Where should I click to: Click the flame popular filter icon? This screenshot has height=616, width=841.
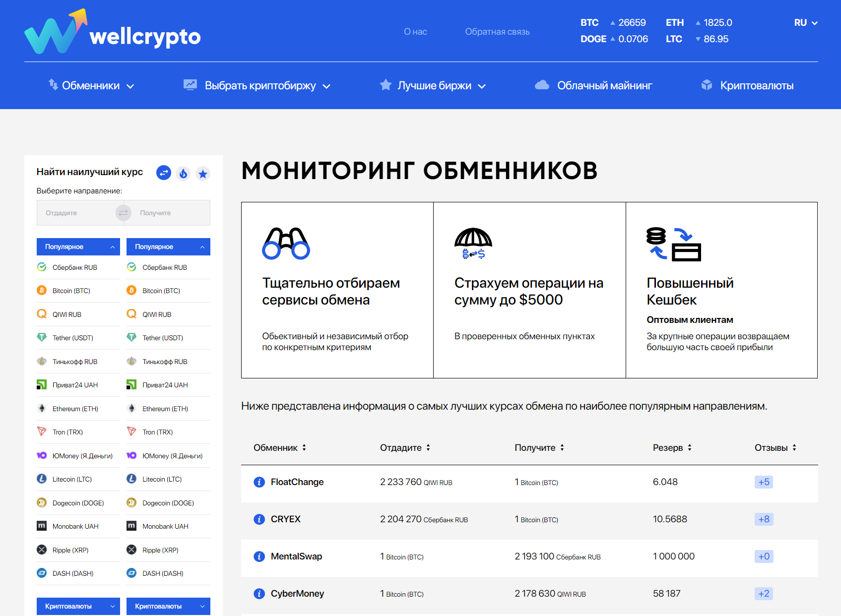click(184, 173)
